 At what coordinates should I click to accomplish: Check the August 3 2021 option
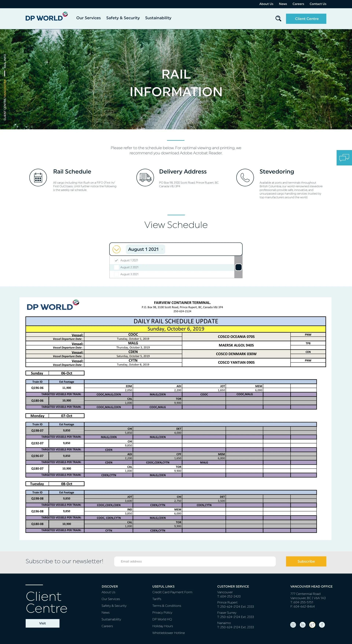point(116,274)
